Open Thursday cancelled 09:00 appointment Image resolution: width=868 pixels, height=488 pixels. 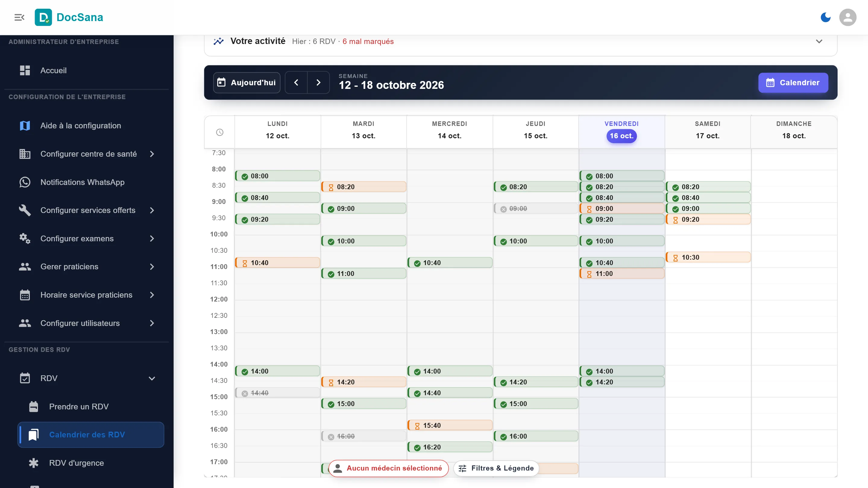click(536, 208)
